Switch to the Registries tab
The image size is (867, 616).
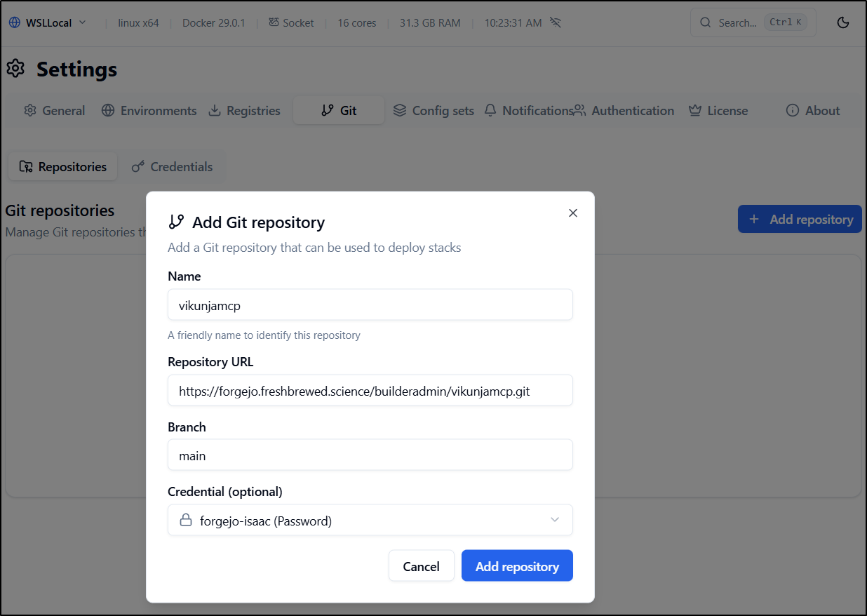pos(244,111)
